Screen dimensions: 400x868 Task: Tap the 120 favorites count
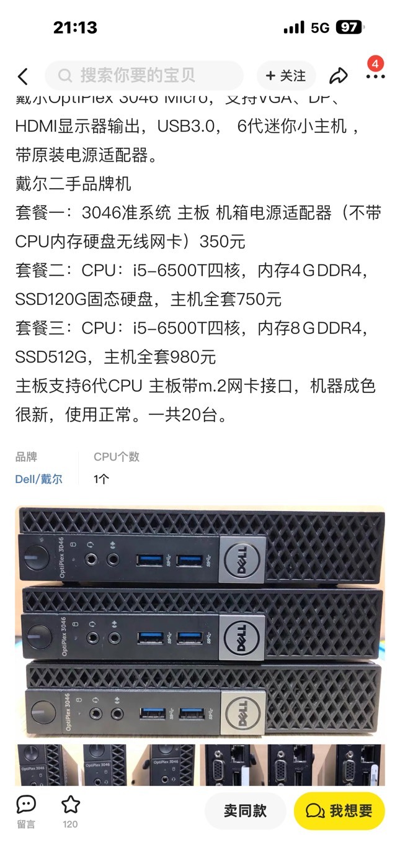[x=70, y=824]
